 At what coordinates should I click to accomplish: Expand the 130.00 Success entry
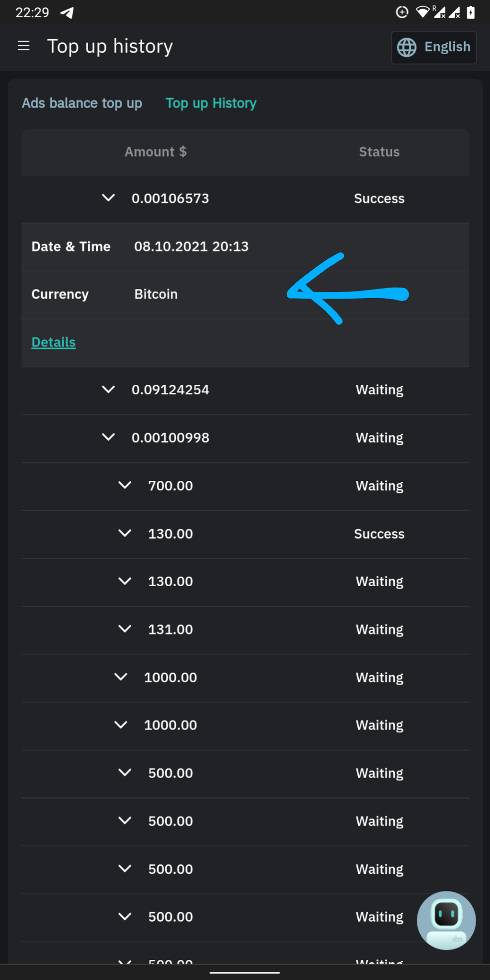click(125, 533)
